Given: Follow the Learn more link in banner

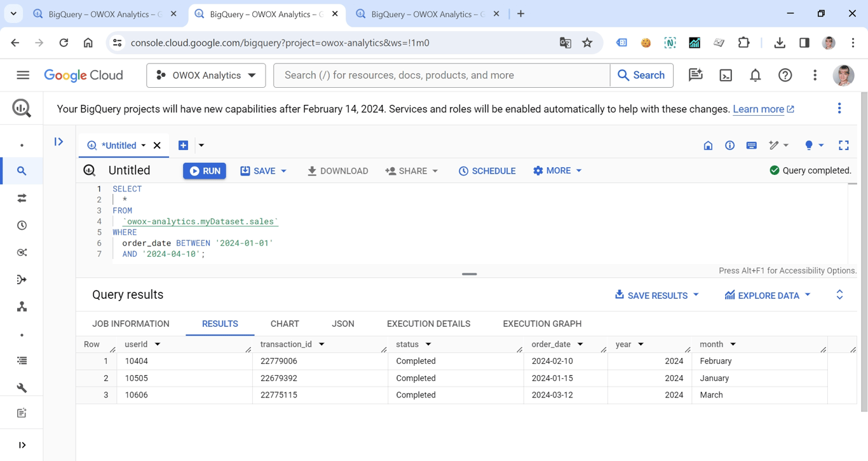Looking at the screenshot, I should coord(763,109).
